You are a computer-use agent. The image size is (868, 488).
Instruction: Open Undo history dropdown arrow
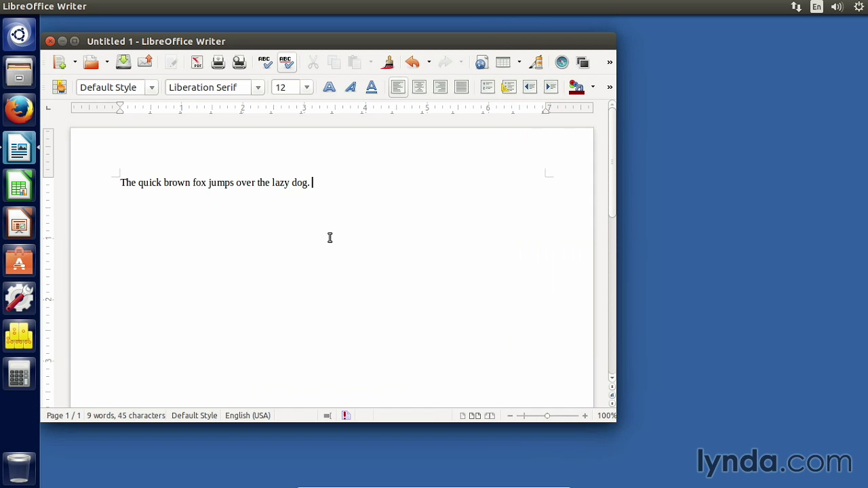(429, 62)
